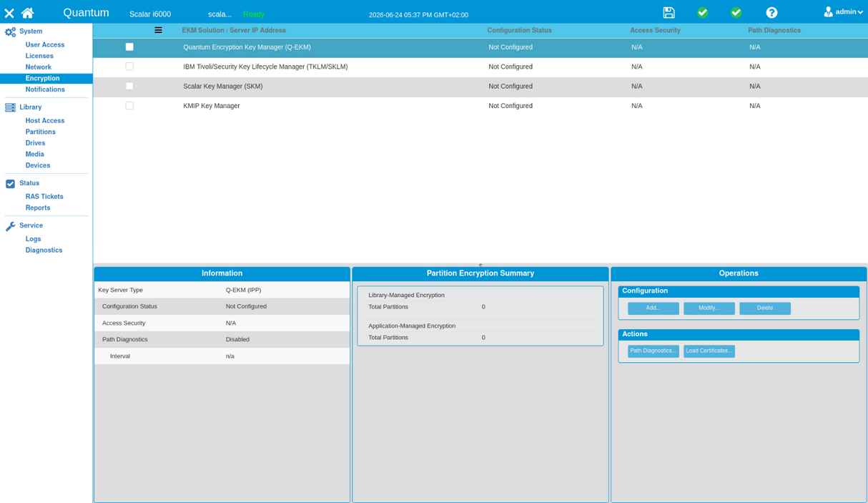
Task: Click the Ready status text
Action: pyautogui.click(x=254, y=14)
